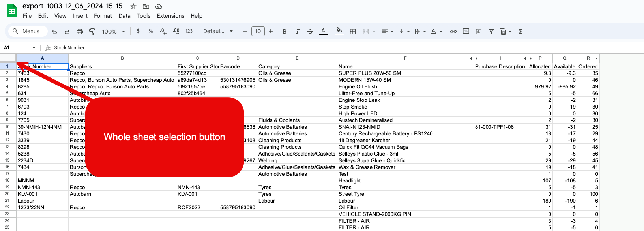Click the Redo arrow

(67, 32)
